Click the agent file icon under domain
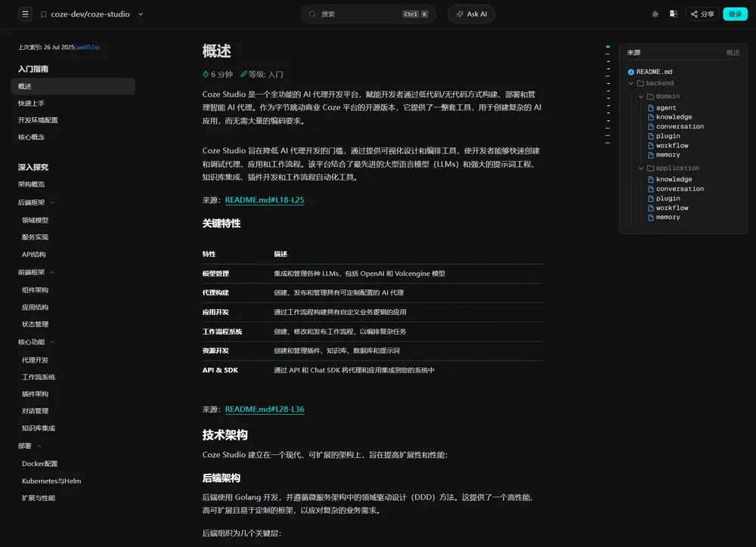This screenshot has height=547, width=756. point(650,108)
